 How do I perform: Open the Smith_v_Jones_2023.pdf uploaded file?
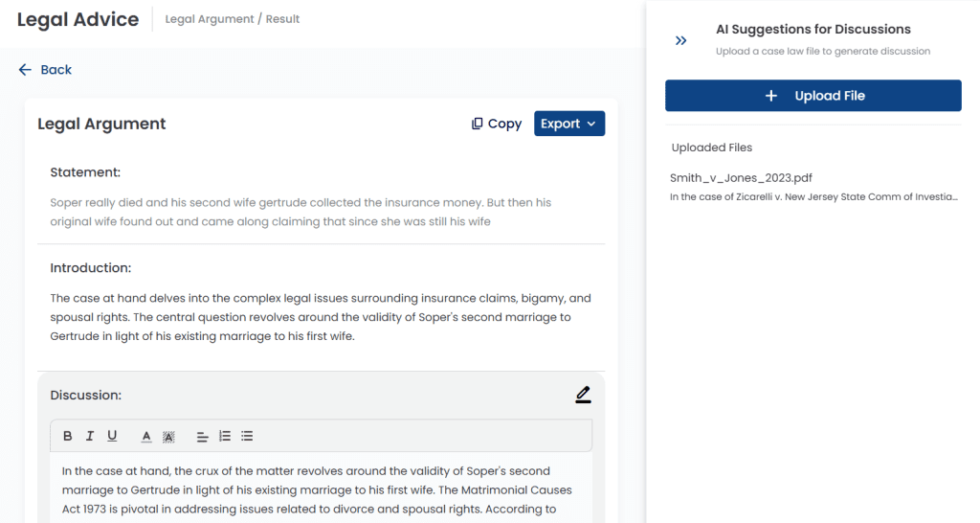(741, 177)
